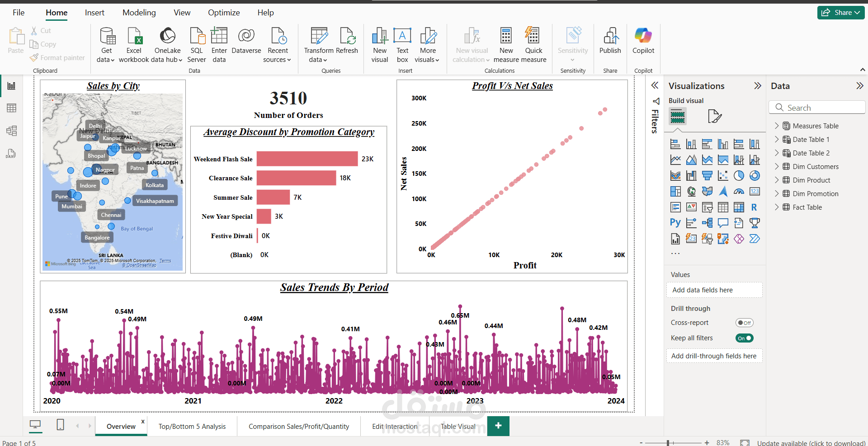Pick the R script visual
This screenshot has height=446, width=868.
[755, 207]
